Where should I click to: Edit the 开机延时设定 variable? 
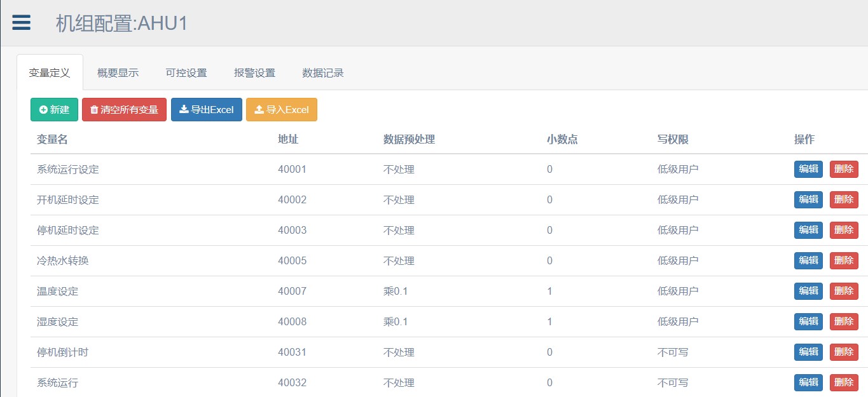click(808, 199)
